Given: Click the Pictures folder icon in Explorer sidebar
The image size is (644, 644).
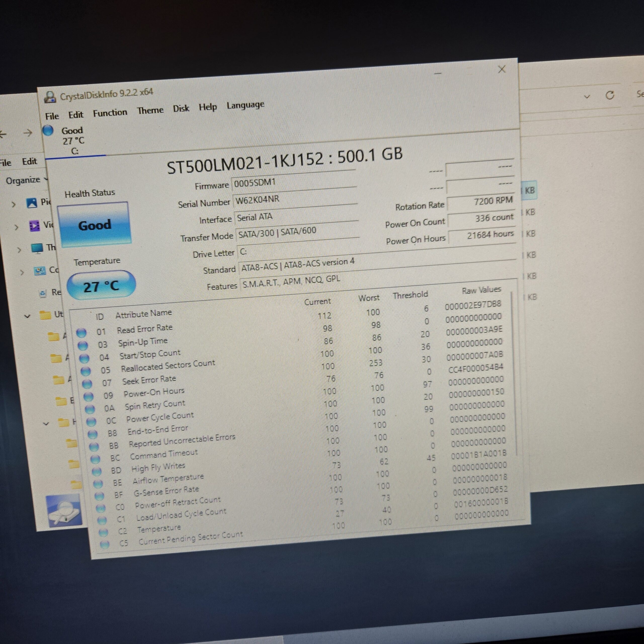Looking at the screenshot, I should (32, 203).
